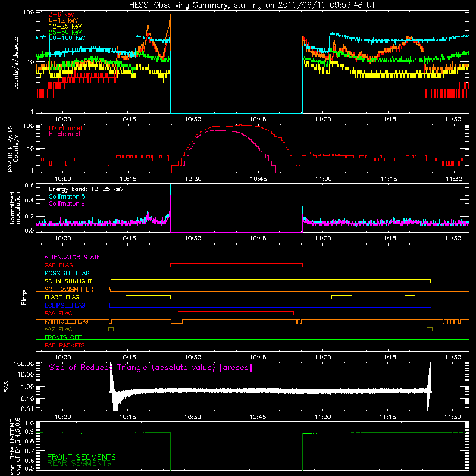Image resolution: width=476 pixels, height=476 pixels.
Task: Click the 11:00 tick under modulation panel
Action: coord(322,239)
